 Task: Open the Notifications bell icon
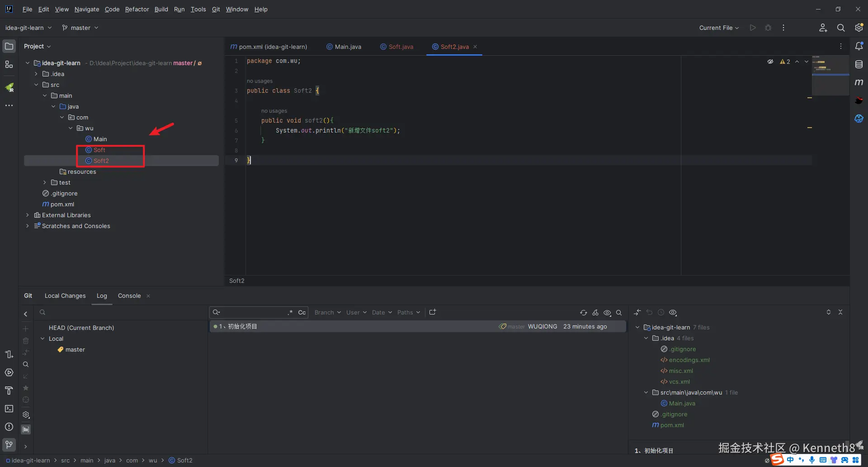tap(859, 46)
